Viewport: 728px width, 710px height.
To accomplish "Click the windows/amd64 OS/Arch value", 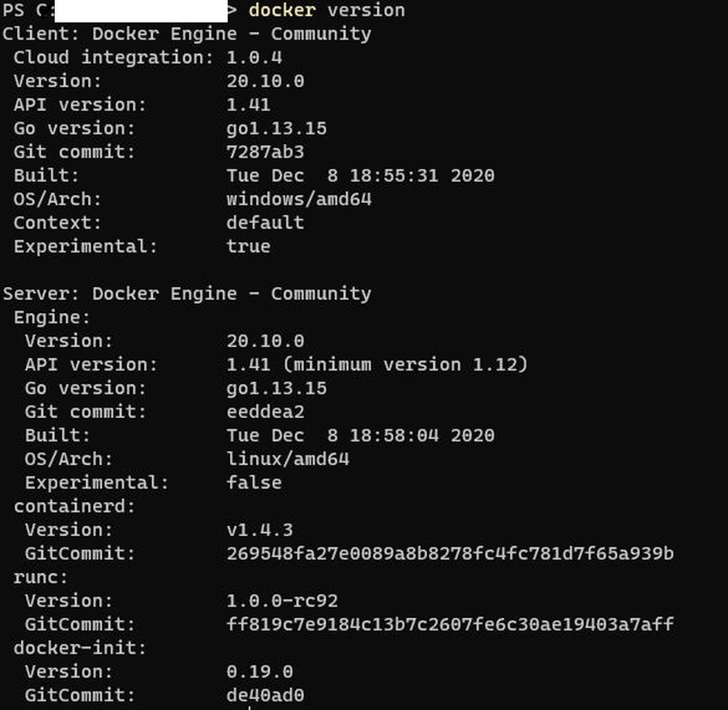I will click(x=299, y=200).
